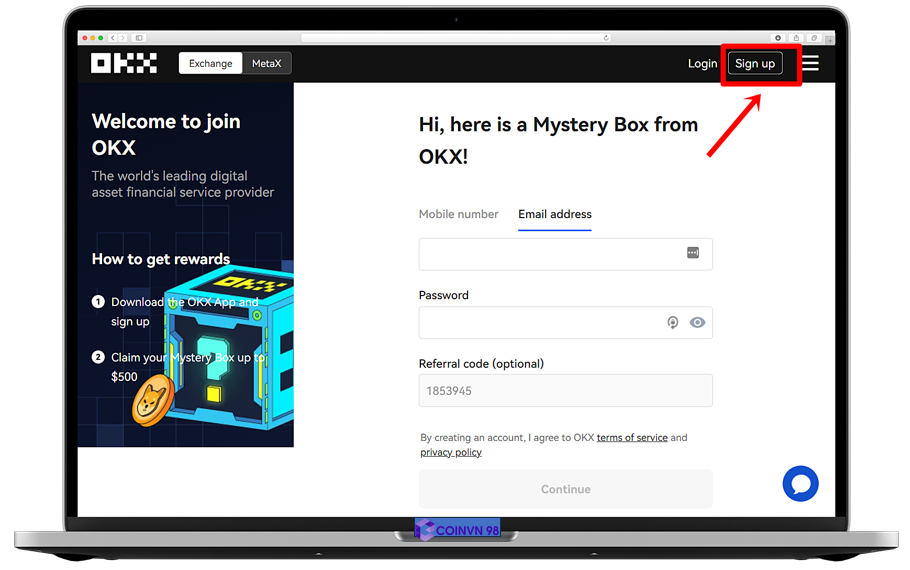The image size is (910, 570).
Task: Click the password generator icon in password field
Action: 673,322
